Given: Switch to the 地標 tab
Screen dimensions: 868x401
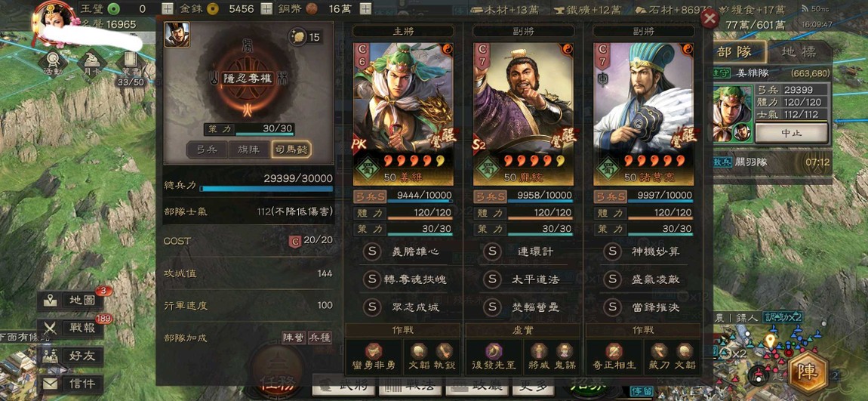Looking at the screenshot, I should (x=799, y=53).
